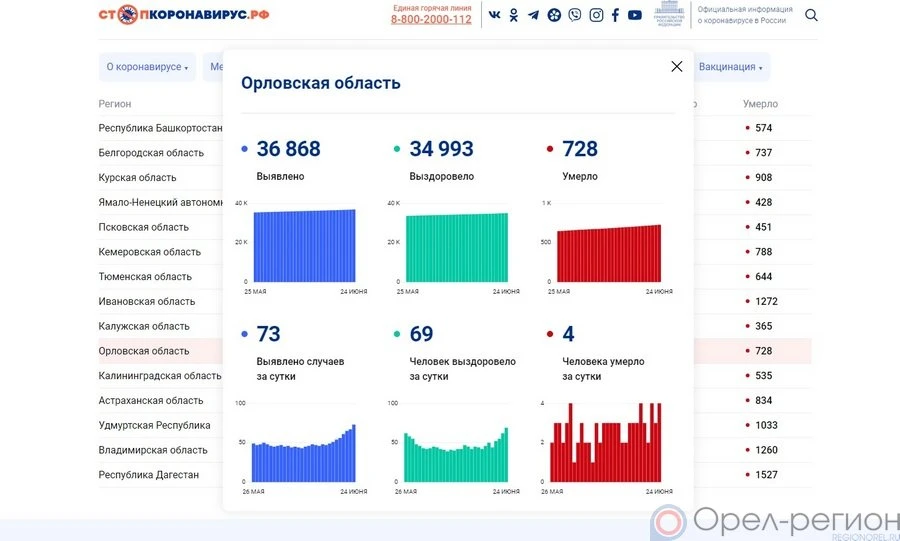Viewport: 900px width, 541px height.
Task: Open the Viber icon link
Action: click(574, 15)
